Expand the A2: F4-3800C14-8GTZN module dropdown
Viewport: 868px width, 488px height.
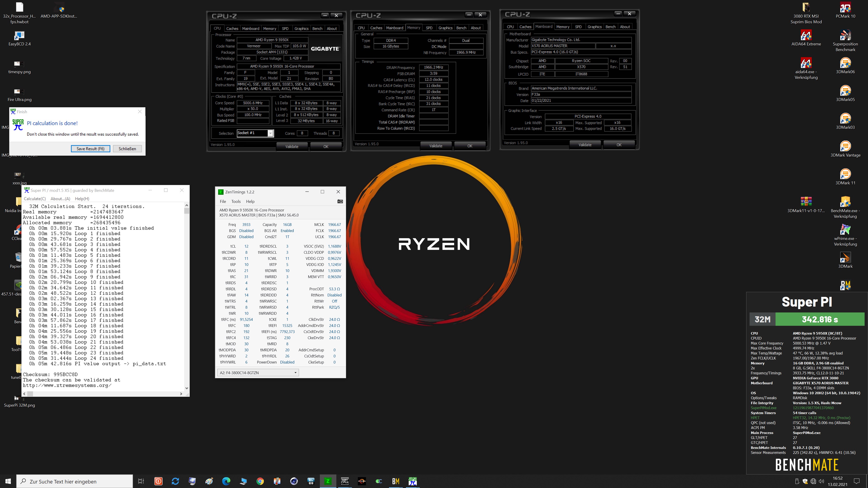tap(258, 373)
